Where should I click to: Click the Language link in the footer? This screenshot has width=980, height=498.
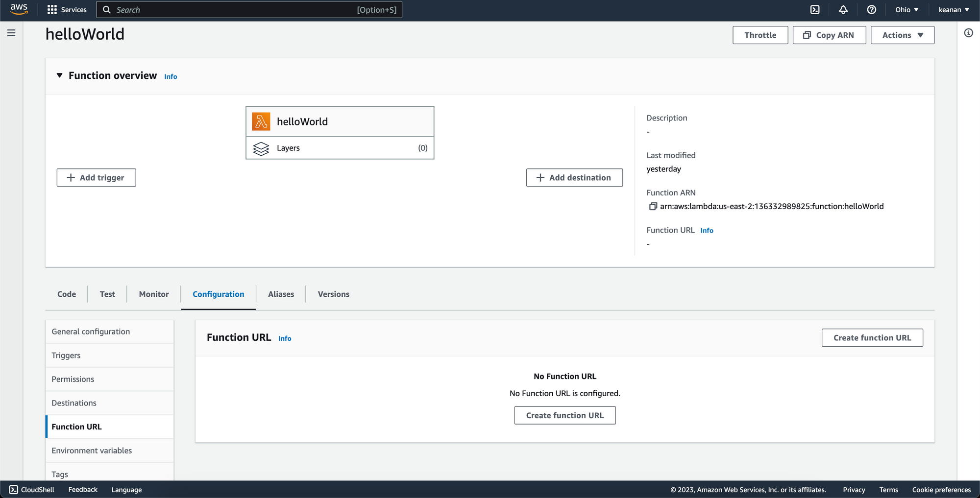click(126, 490)
